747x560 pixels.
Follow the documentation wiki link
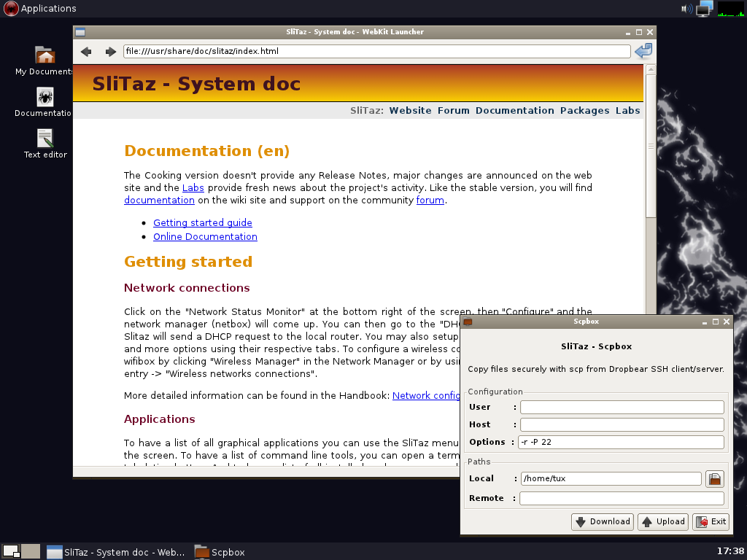pos(159,200)
